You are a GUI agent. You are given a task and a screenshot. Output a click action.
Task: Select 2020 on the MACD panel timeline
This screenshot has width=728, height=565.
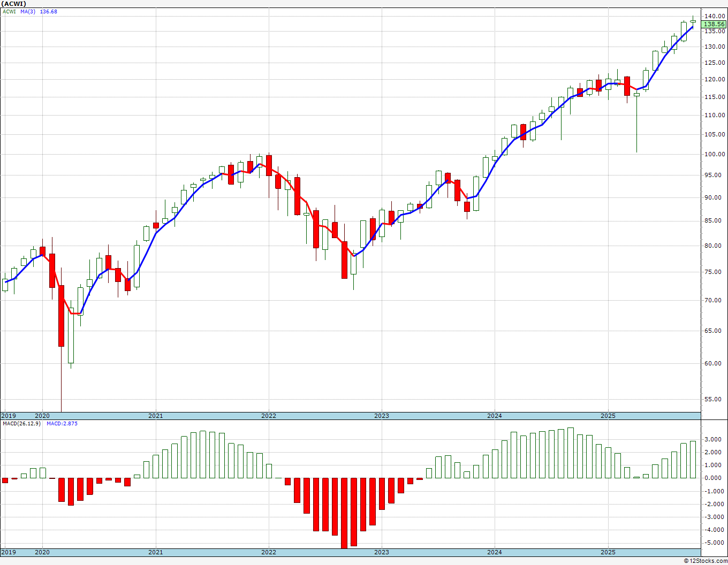pyautogui.click(x=42, y=552)
